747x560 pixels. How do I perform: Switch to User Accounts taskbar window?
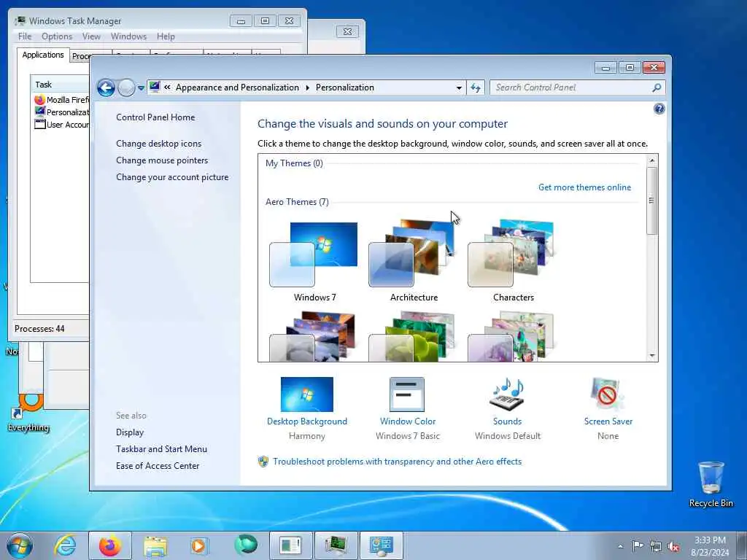click(x=290, y=545)
